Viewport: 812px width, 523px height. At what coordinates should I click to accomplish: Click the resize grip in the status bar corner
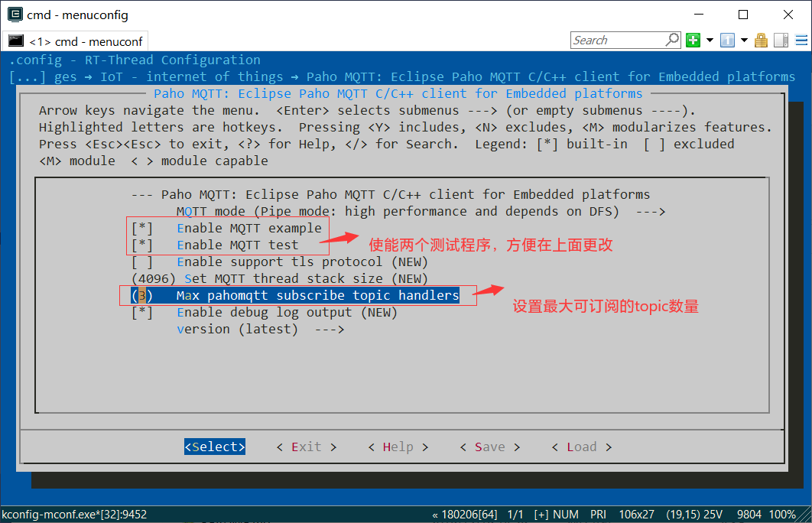(x=805, y=515)
